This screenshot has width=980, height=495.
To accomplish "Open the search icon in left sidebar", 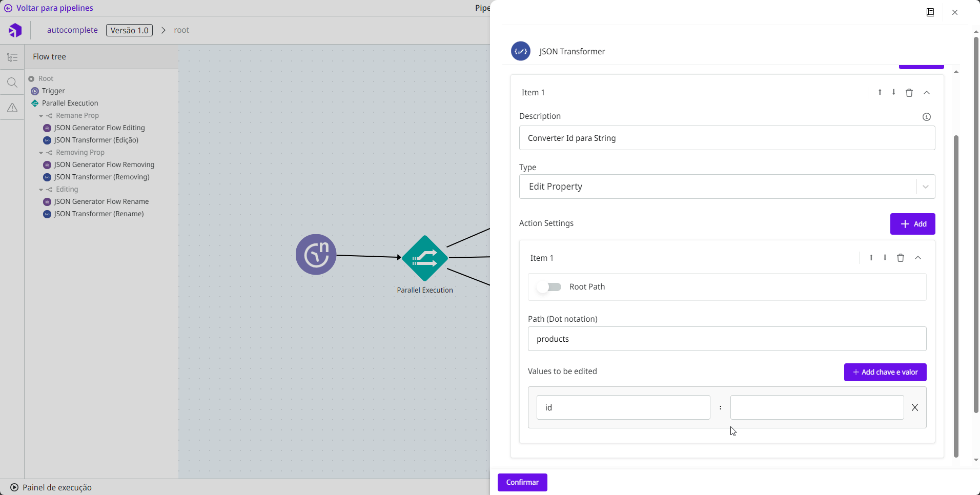I will click(x=12, y=82).
